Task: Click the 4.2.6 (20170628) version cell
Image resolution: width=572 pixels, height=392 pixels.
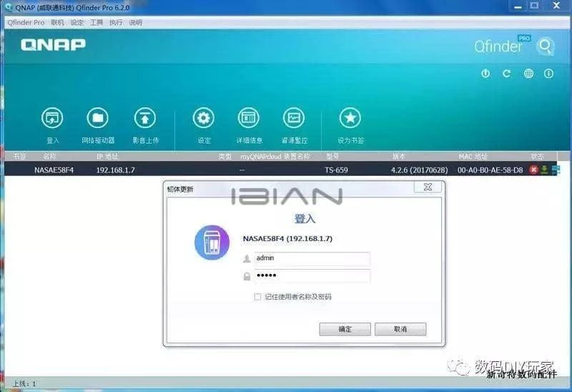Action: point(420,170)
